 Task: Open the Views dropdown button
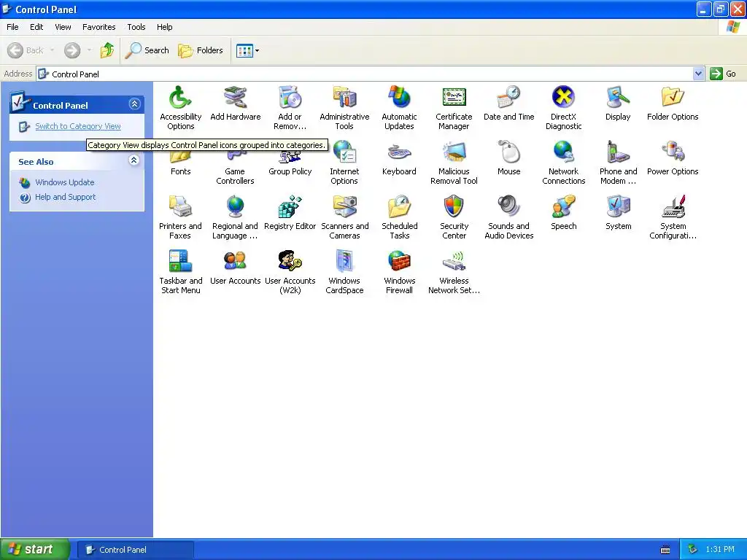tap(248, 50)
